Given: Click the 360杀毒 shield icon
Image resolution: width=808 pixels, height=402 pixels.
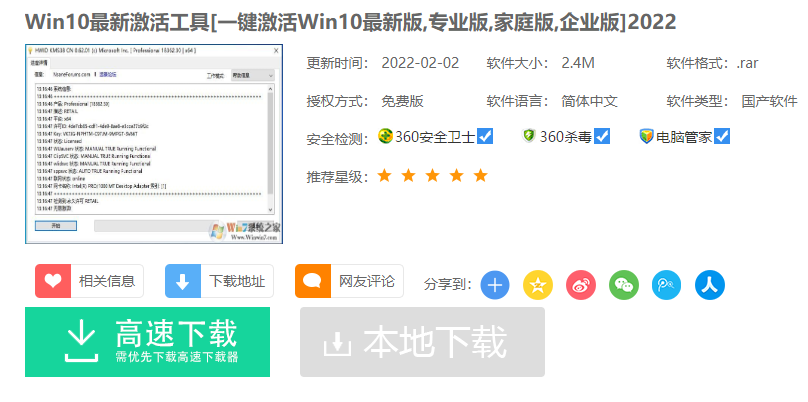Looking at the screenshot, I should click(529, 136).
